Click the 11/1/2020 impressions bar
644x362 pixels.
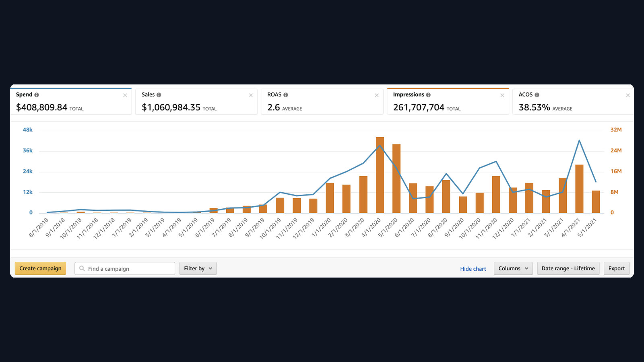point(496,194)
